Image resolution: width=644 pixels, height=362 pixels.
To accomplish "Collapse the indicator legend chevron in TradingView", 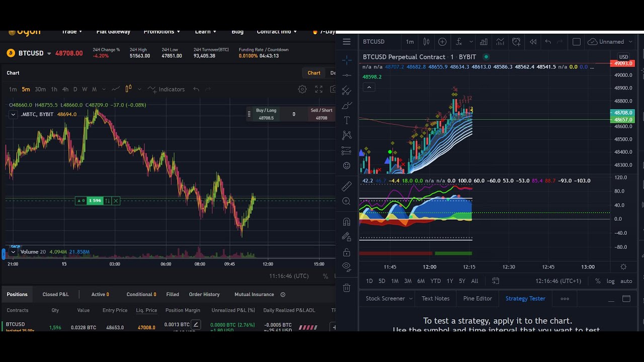I will (369, 87).
